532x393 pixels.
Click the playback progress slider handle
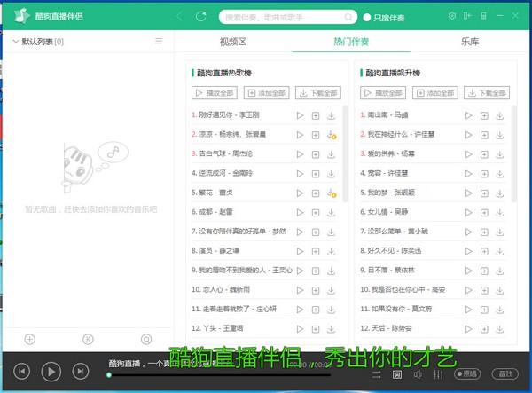tap(109, 375)
